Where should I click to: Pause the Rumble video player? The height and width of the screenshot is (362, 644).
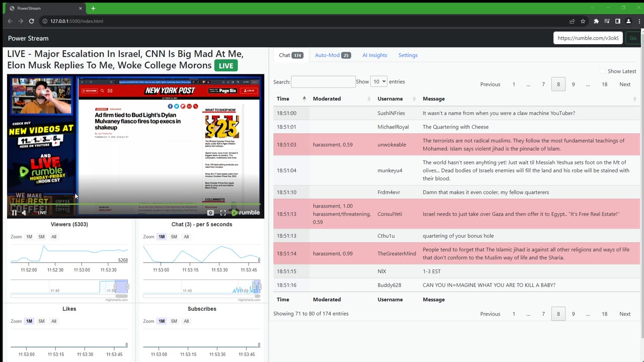coord(14,213)
